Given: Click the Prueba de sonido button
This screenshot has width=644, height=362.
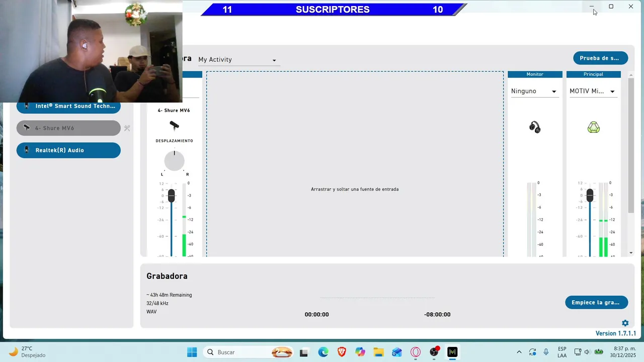Looking at the screenshot, I should click(x=600, y=58).
